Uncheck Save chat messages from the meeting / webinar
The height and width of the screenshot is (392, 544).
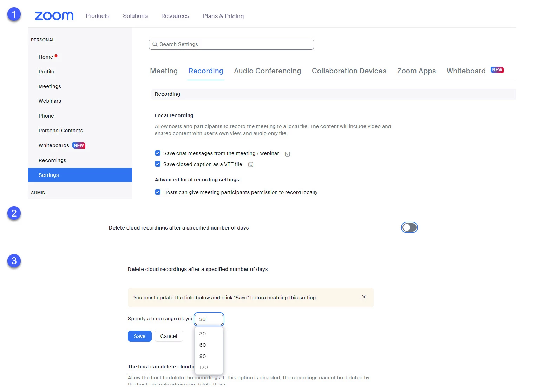pyautogui.click(x=158, y=153)
